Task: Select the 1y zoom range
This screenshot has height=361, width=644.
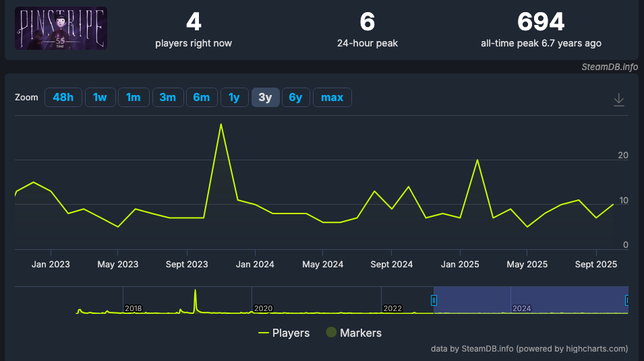Action: (x=235, y=97)
